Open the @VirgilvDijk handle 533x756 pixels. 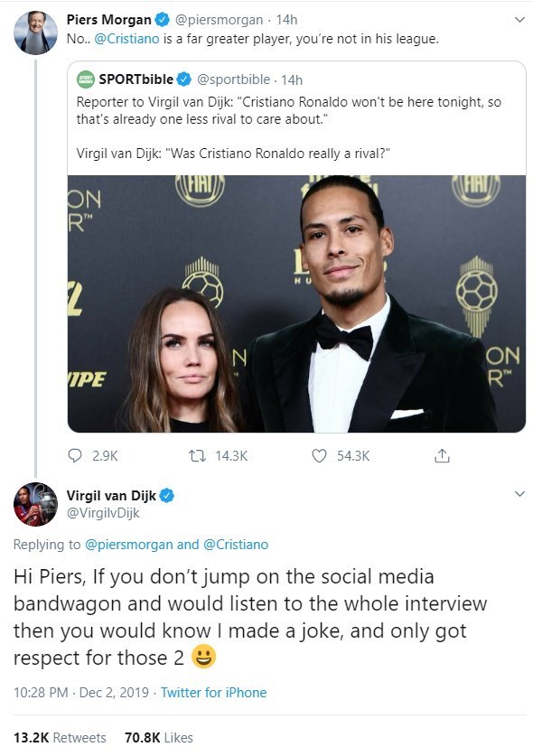pyautogui.click(x=103, y=513)
